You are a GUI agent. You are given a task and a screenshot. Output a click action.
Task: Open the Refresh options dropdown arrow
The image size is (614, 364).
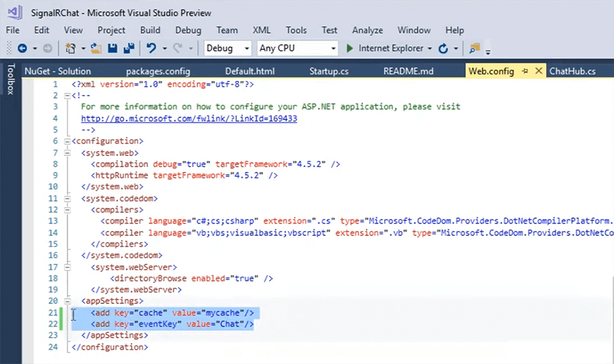click(456, 48)
